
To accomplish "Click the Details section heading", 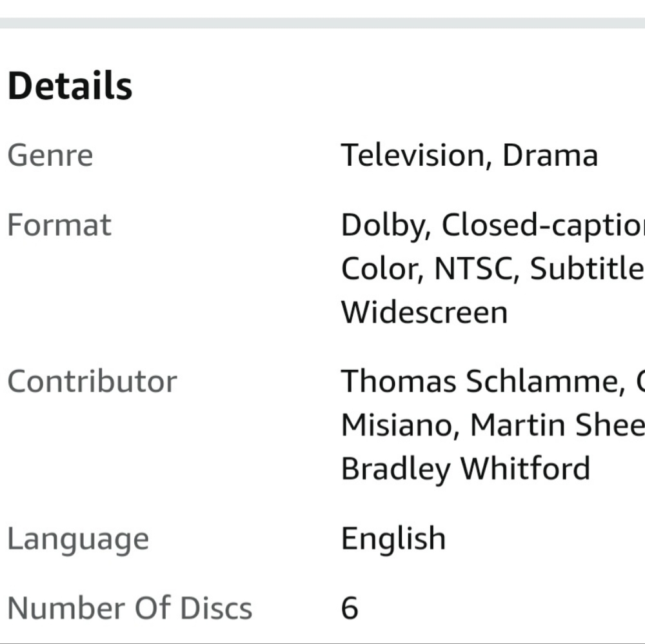I will [70, 86].
